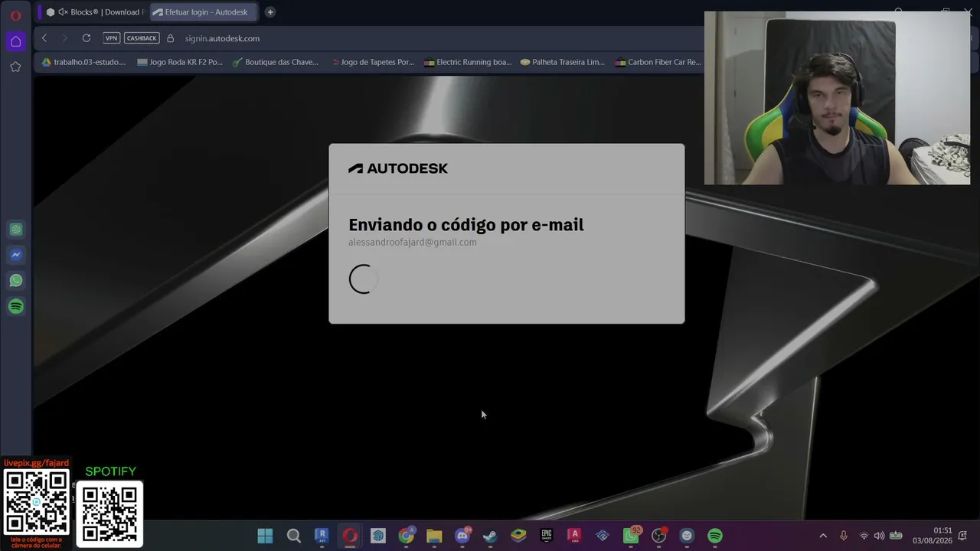Image resolution: width=980 pixels, height=551 pixels.
Task: Open Spotify from the taskbar
Action: click(715, 536)
